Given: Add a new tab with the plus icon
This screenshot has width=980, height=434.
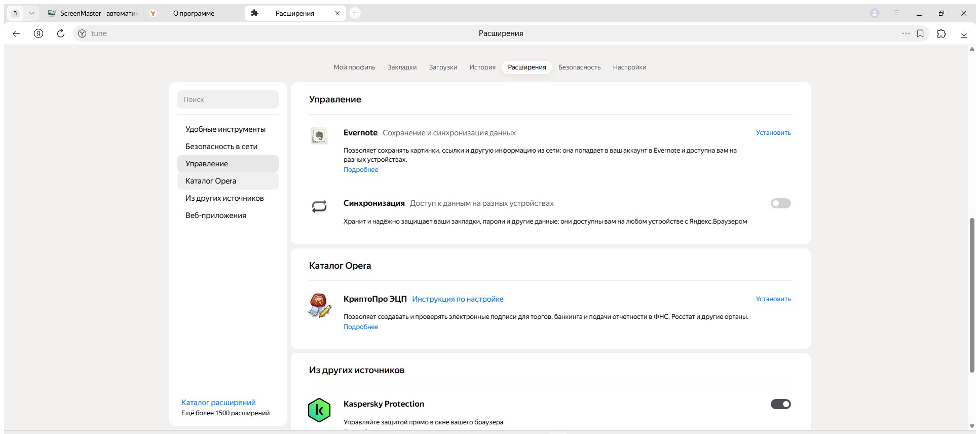Looking at the screenshot, I should (355, 13).
